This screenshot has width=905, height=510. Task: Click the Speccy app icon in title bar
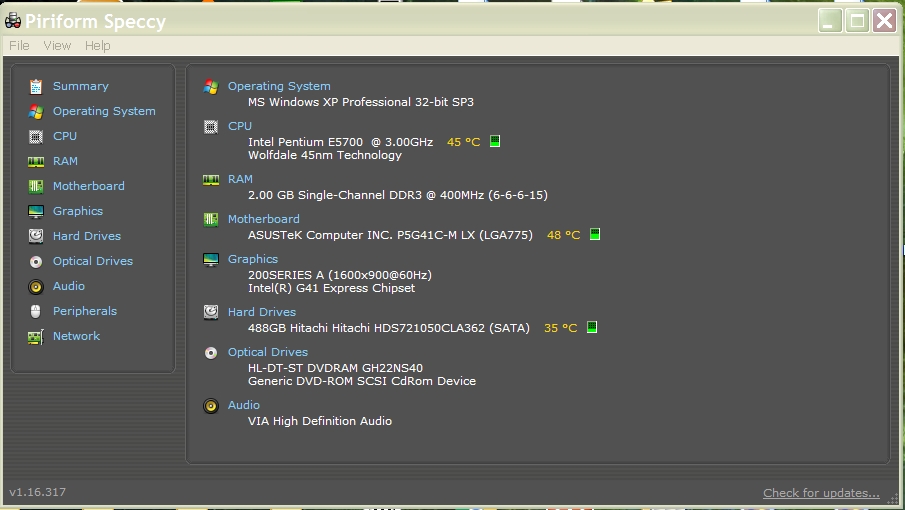click(13, 21)
